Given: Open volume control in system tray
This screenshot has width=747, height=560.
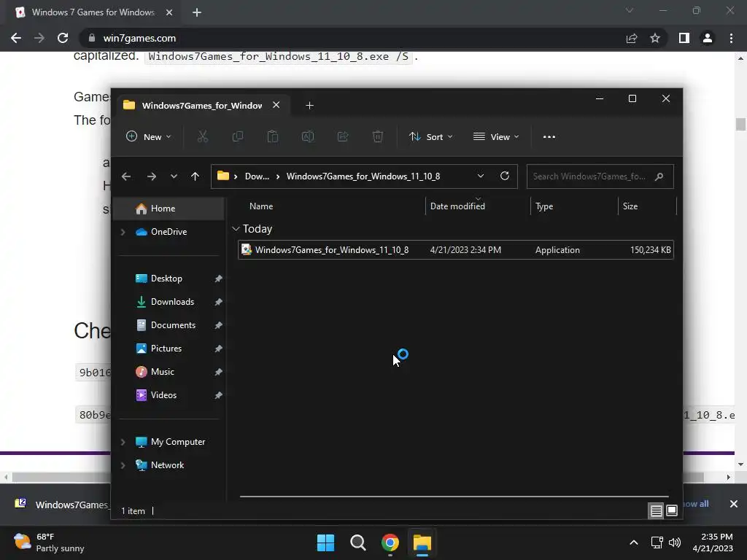Looking at the screenshot, I should pyautogui.click(x=675, y=542).
